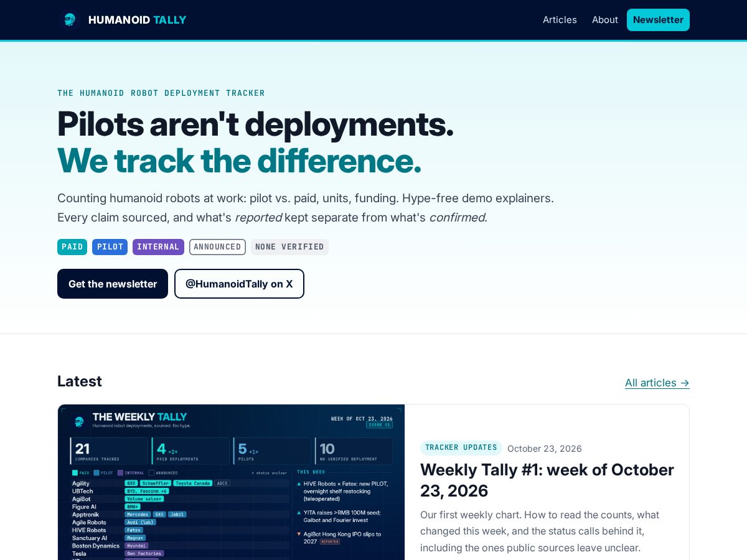Click the Pilots aren't deployments headline
The image size is (747, 560).
(255, 124)
